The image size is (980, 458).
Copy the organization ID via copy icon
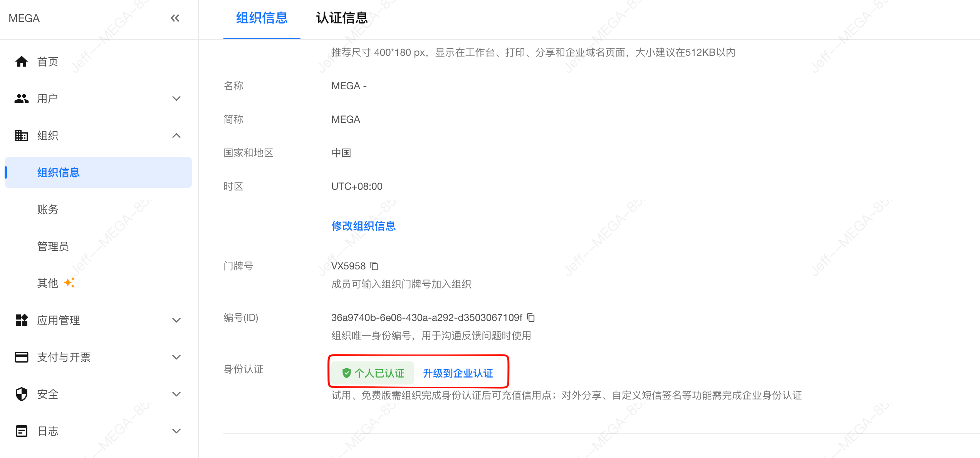[x=531, y=318]
